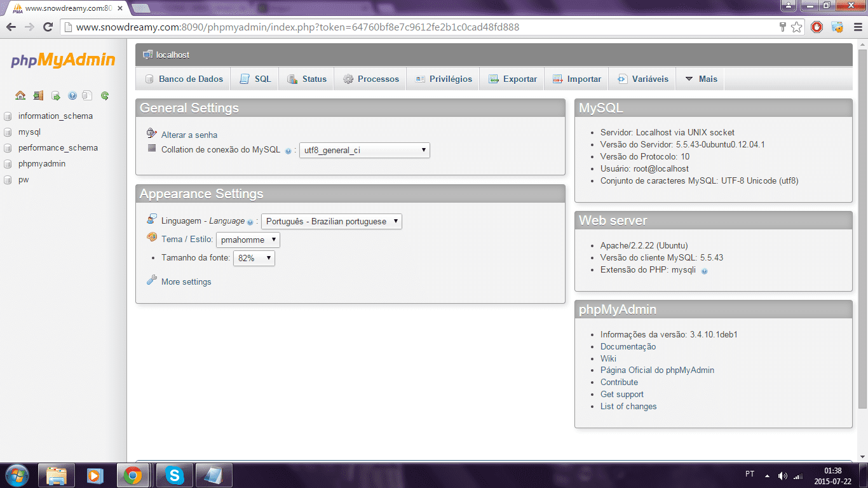Click the Contribute link
868x488 pixels.
click(619, 382)
